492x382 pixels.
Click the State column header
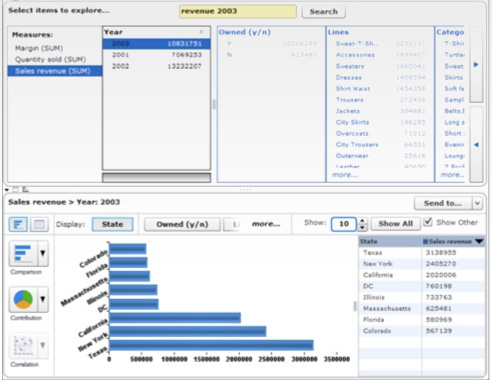pyautogui.click(x=390, y=241)
